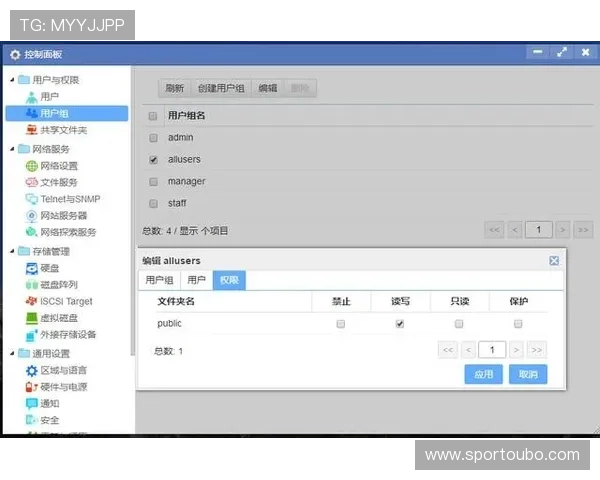Select the manager group name
Image resolution: width=600 pixels, height=480 pixels.
[x=187, y=181]
